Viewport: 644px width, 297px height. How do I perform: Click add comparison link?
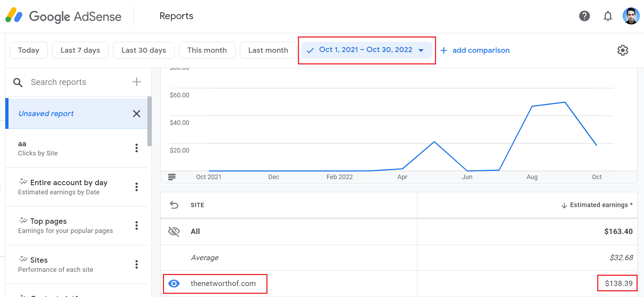(481, 50)
